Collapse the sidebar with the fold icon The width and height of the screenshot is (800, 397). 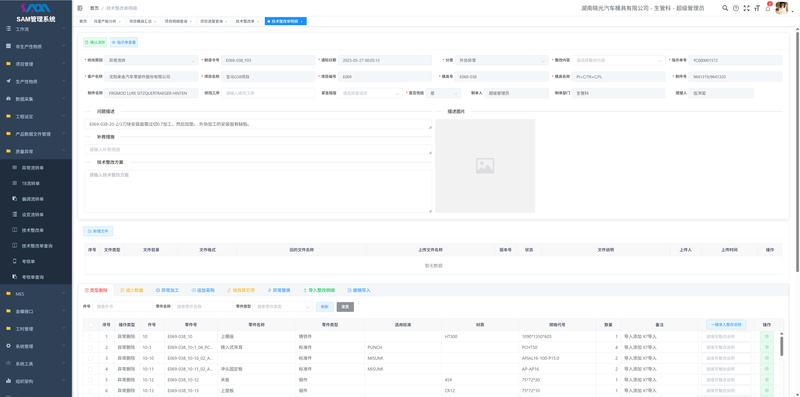pyautogui.click(x=80, y=8)
